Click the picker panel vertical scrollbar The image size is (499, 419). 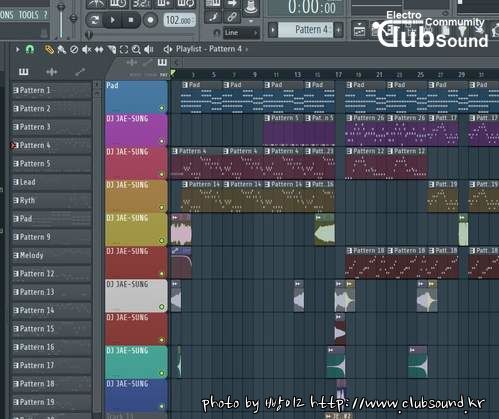click(97, 248)
